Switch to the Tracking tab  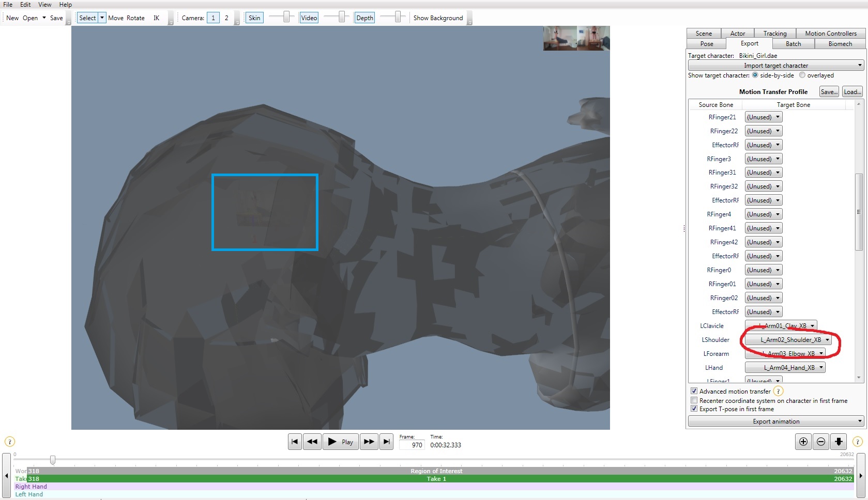click(775, 33)
